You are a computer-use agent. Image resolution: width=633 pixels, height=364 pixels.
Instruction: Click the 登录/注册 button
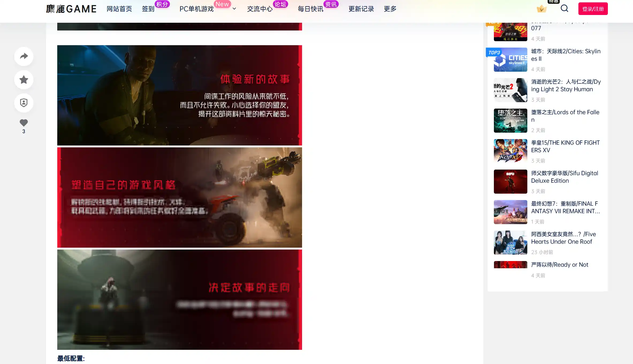pos(593,9)
